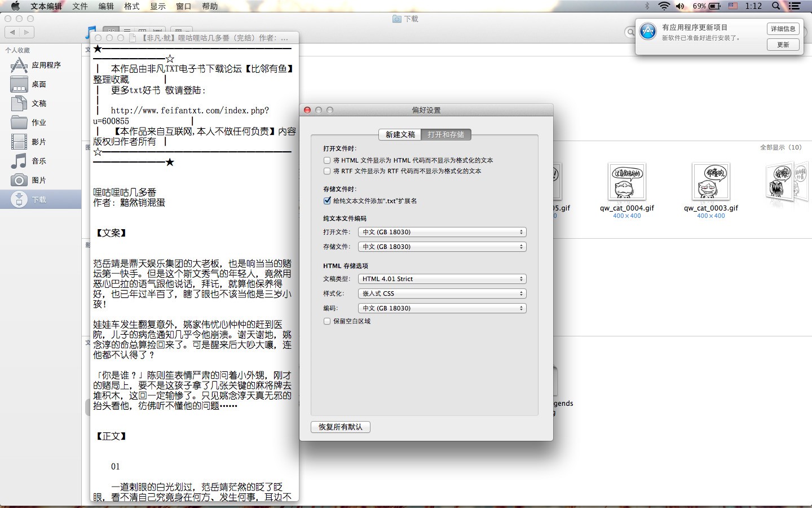The image size is (812, 508).
Task: Open HTML 编码 dropdown
Action: (442, 308)
